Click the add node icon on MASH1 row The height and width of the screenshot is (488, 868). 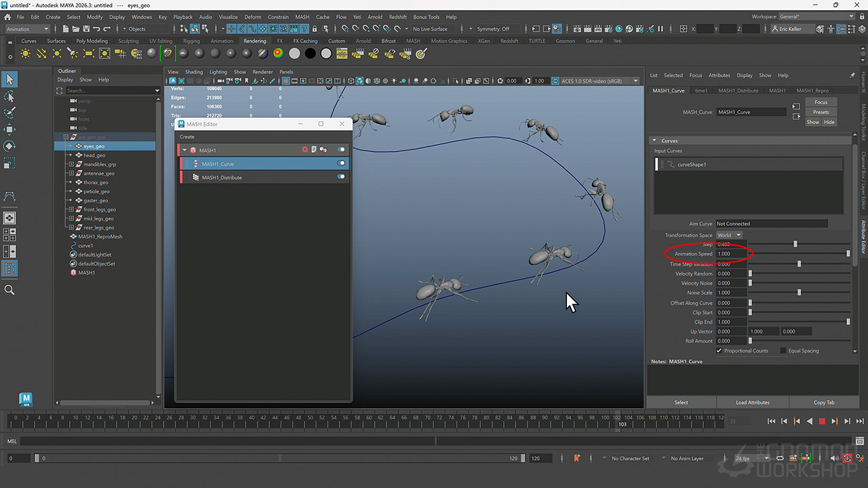point(305,150)
